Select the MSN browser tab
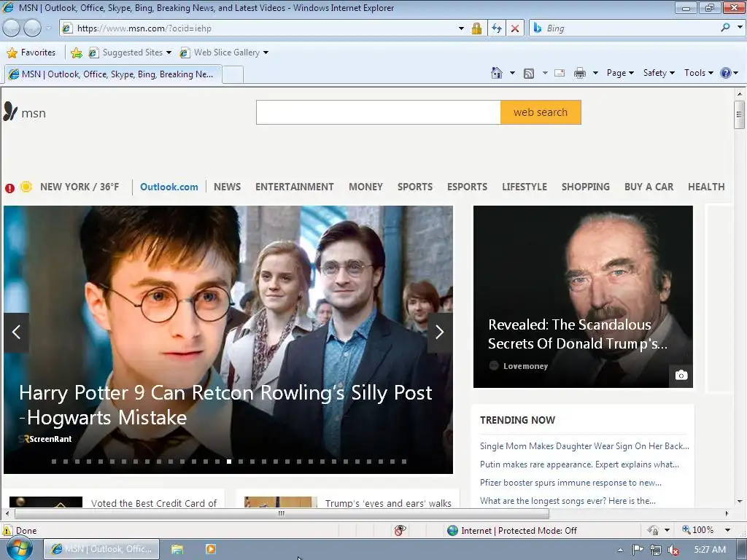 tap(112, 74)
